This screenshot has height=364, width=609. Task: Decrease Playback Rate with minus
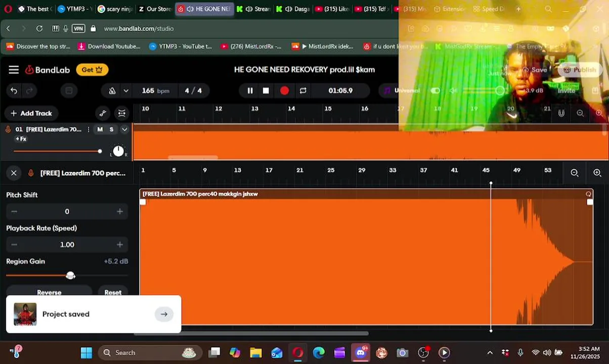pos(14,245)
